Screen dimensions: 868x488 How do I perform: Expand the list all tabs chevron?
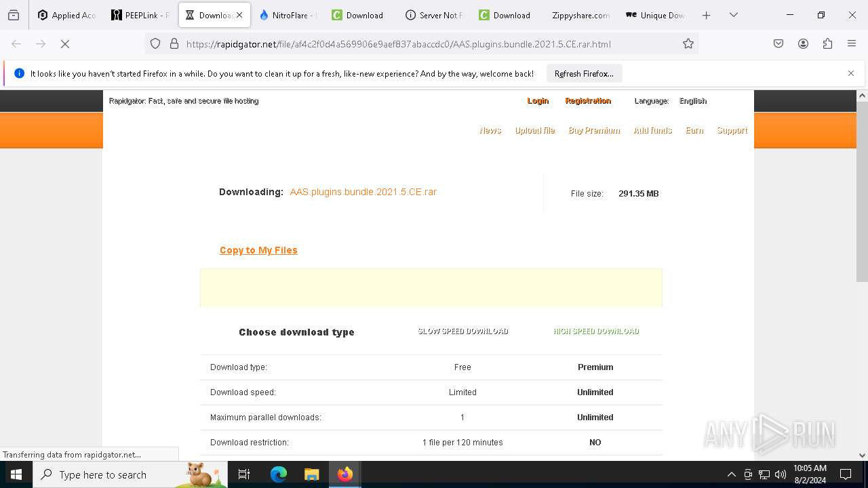[733, 15]
